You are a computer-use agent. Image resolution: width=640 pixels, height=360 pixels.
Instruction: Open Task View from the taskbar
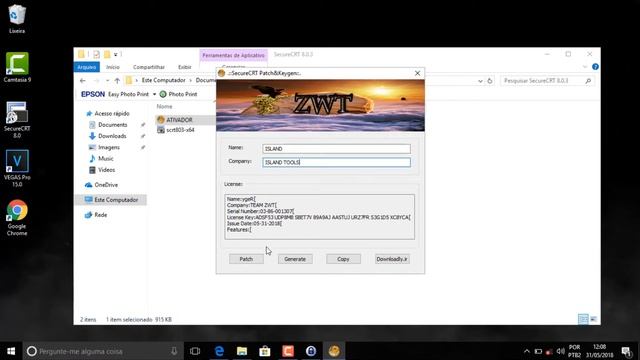click(x=195, y=351)
